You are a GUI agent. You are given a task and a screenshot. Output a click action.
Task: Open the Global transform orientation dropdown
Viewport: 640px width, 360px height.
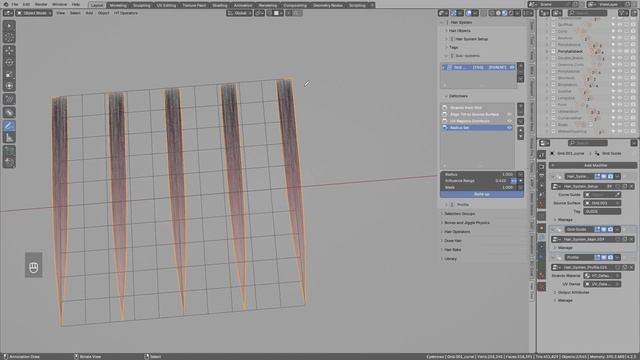click(x=239, y=13)
